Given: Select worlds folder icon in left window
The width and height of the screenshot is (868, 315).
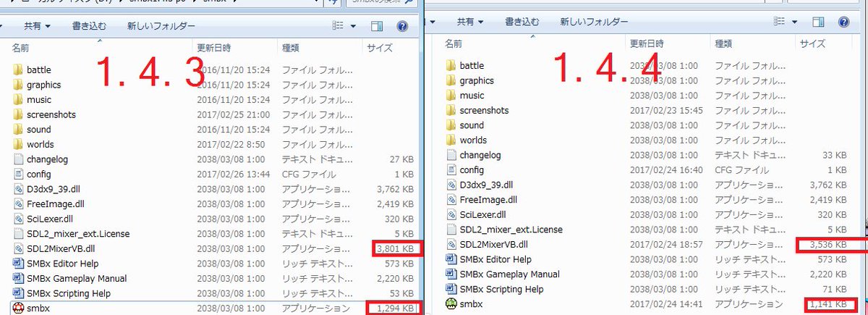Looking at the screenshot, I should [x=17, y=144].
